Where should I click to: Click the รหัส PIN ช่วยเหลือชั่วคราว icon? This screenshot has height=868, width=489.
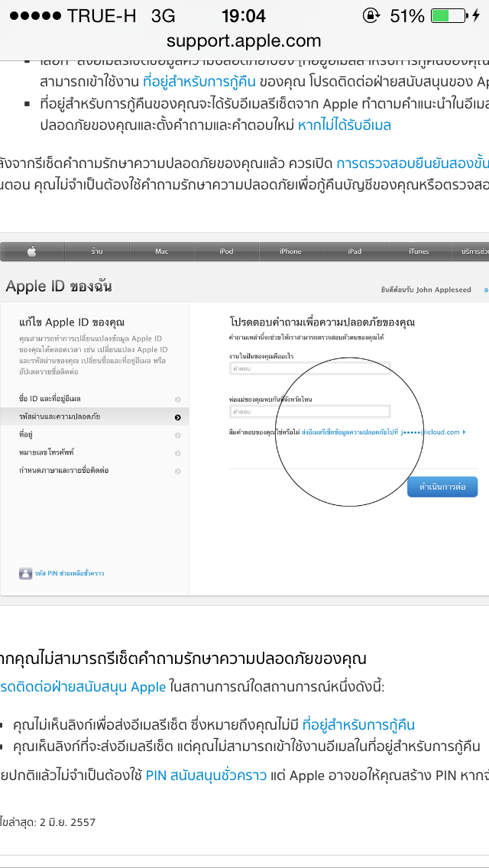(x=25, y=574)
